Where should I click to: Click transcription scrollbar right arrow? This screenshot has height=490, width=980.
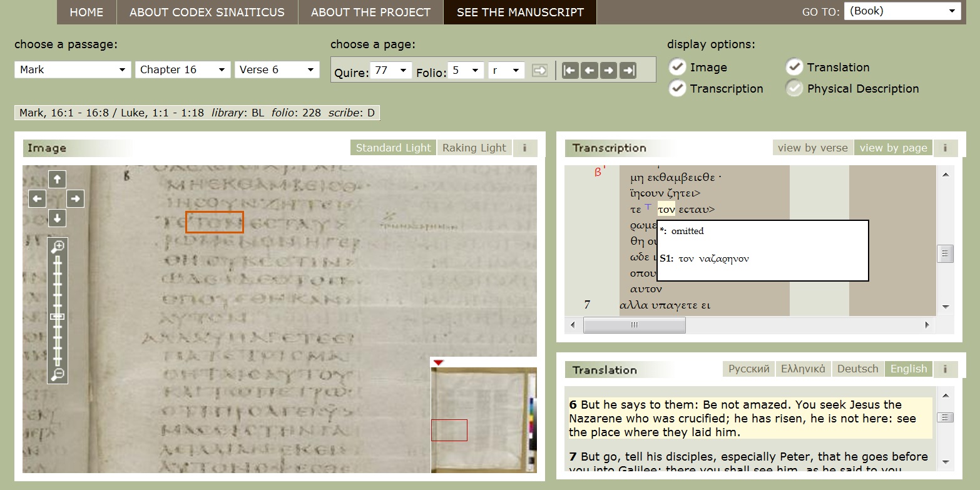pos(927,325)
